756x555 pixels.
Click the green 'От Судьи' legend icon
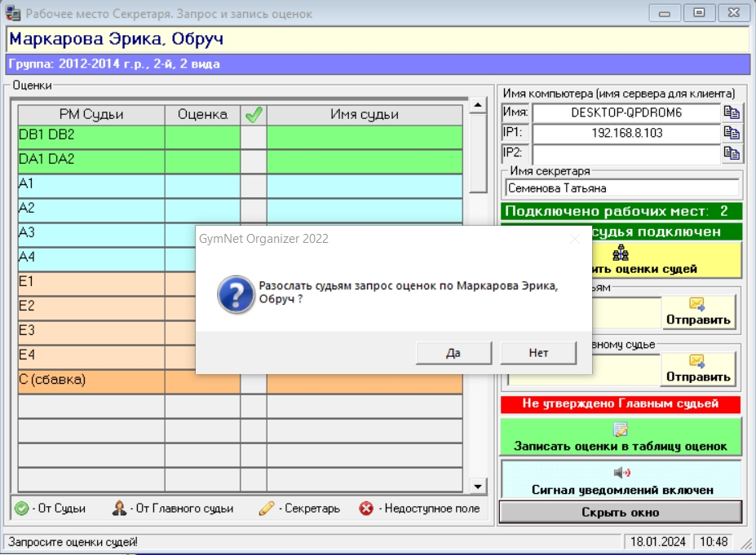click(22, 509)
